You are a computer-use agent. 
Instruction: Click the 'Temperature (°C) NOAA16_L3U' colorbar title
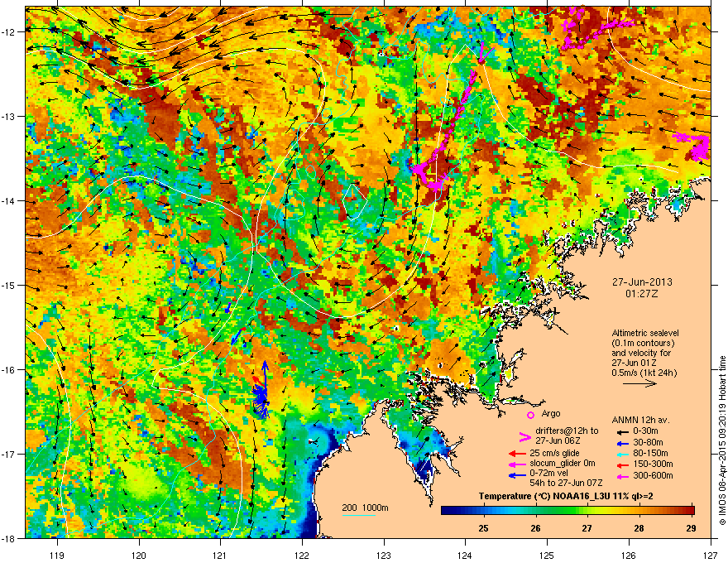(543, 497)
